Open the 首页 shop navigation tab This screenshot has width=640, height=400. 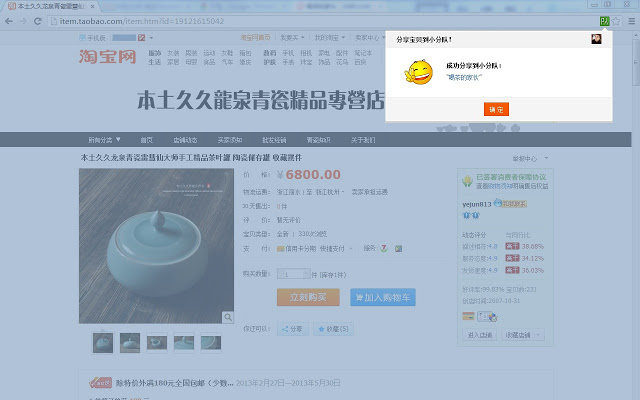[147, 140]
